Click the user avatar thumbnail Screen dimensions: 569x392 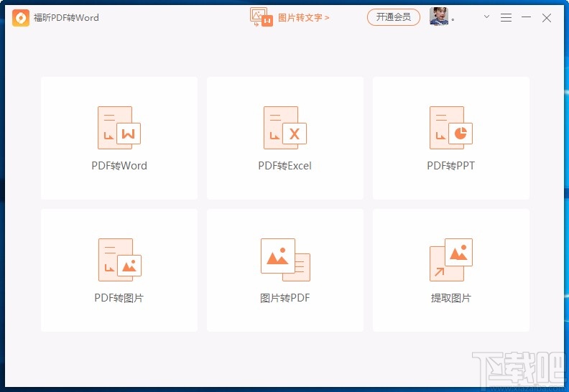[439, 17]
